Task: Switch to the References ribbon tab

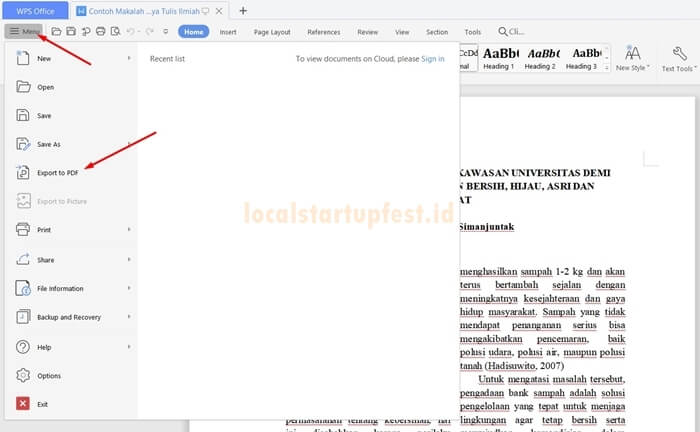Action: [324, 32]
